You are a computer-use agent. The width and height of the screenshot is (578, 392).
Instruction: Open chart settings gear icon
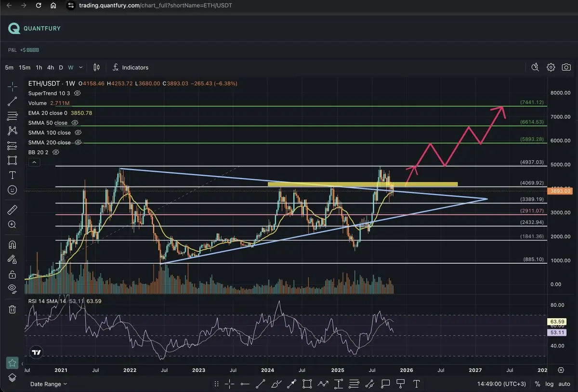click(x=551, y=67)
